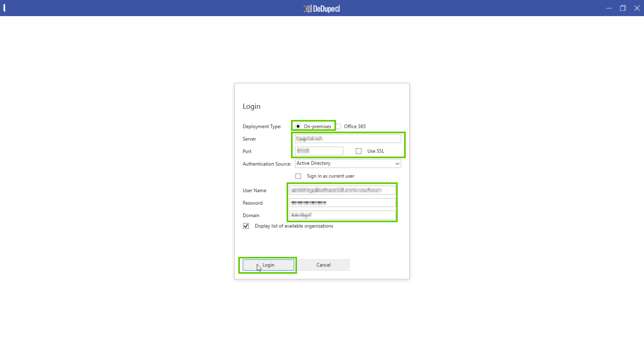Click the Login button

coord(268,265)
